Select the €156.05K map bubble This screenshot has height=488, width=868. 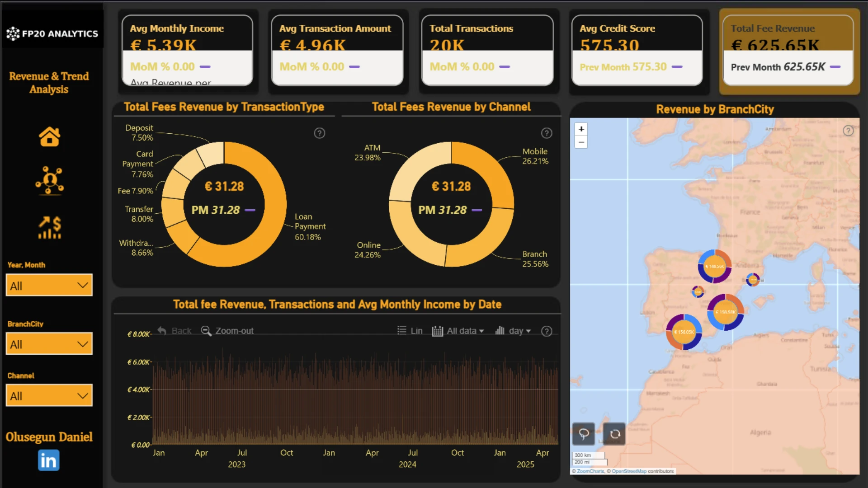[x=684, y=332]
